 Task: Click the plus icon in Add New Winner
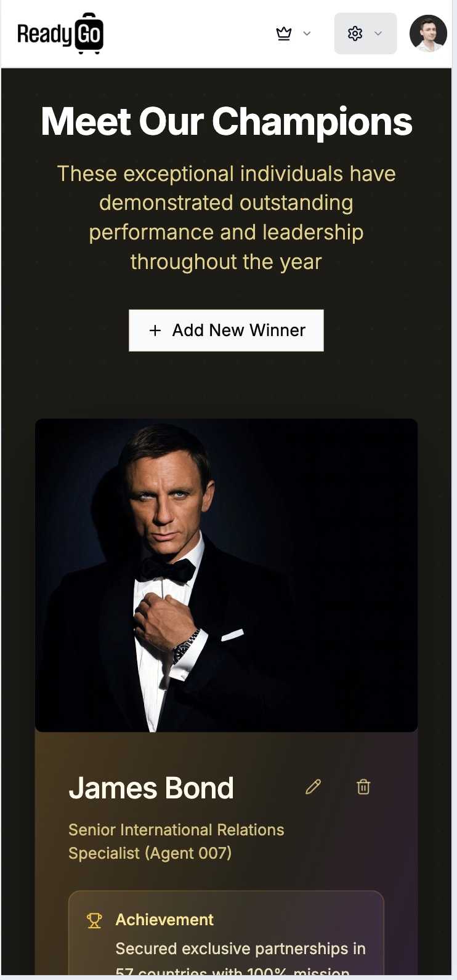(155, 331)
